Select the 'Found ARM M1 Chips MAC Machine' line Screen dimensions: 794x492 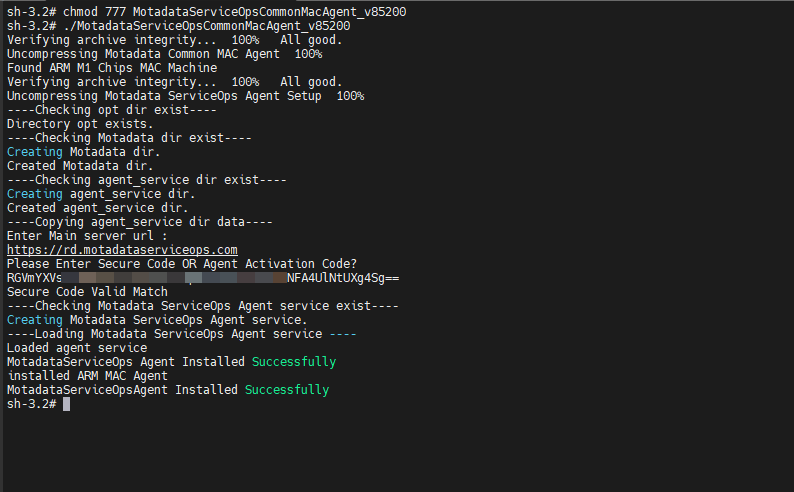point(111,67)
